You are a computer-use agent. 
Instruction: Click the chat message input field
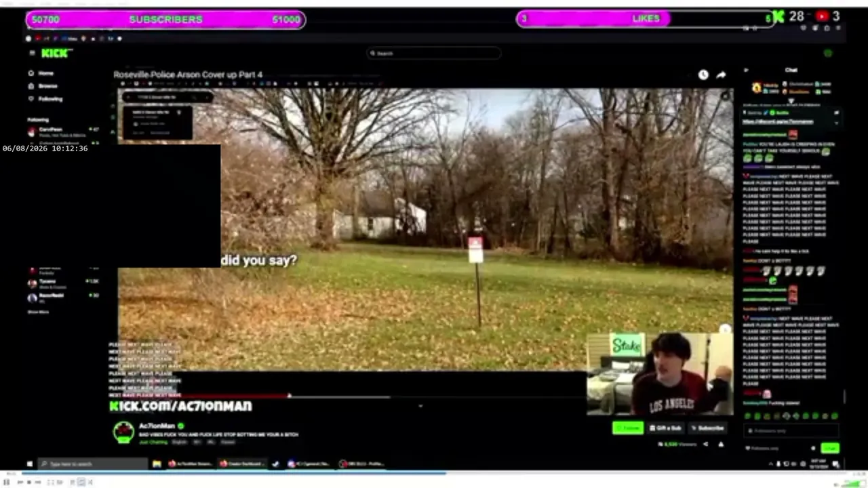click(x=791, y=430)
